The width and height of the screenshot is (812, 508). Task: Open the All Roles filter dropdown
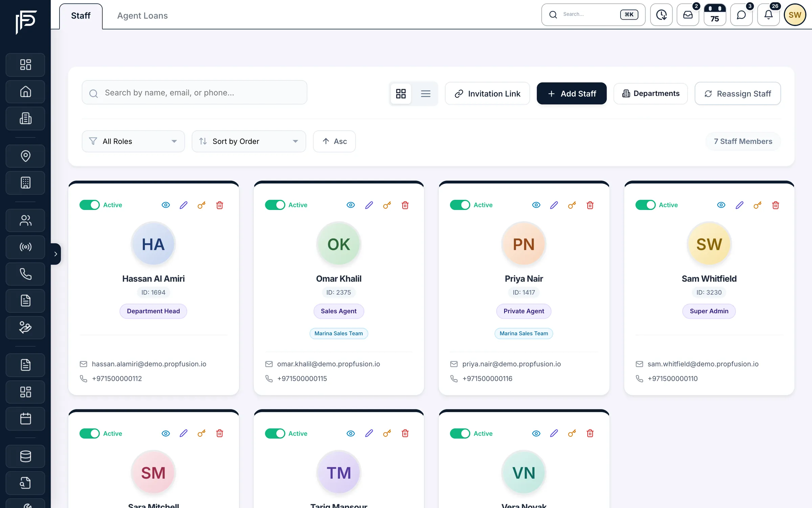[x=133, y=141]
